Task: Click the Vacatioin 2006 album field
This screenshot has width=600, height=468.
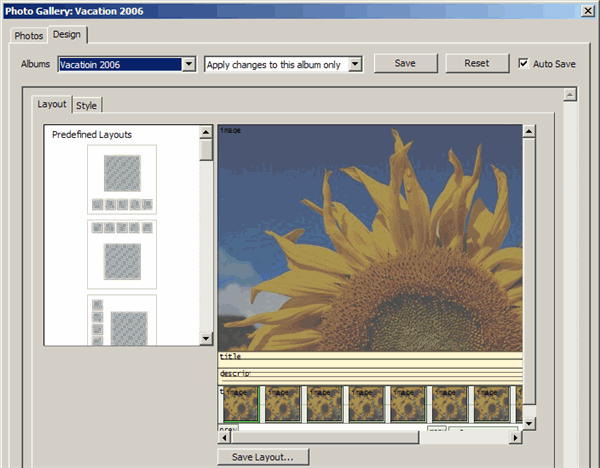Action: tap(120, 64)
